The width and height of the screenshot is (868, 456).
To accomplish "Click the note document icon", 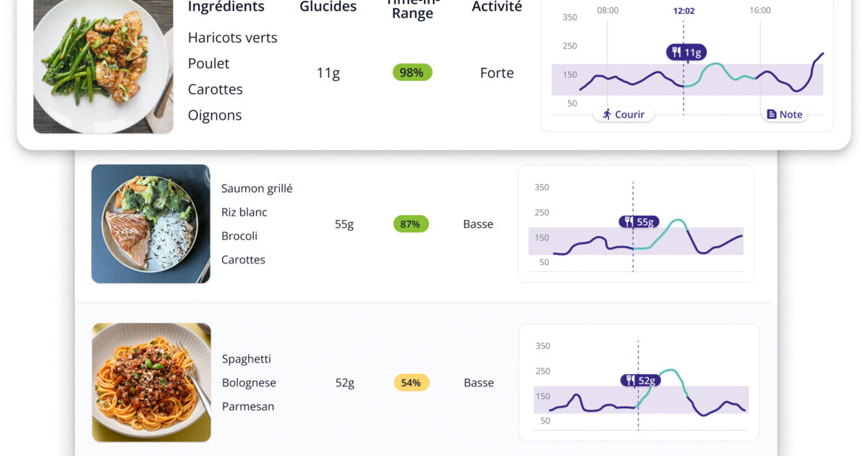I will (771, 114).
